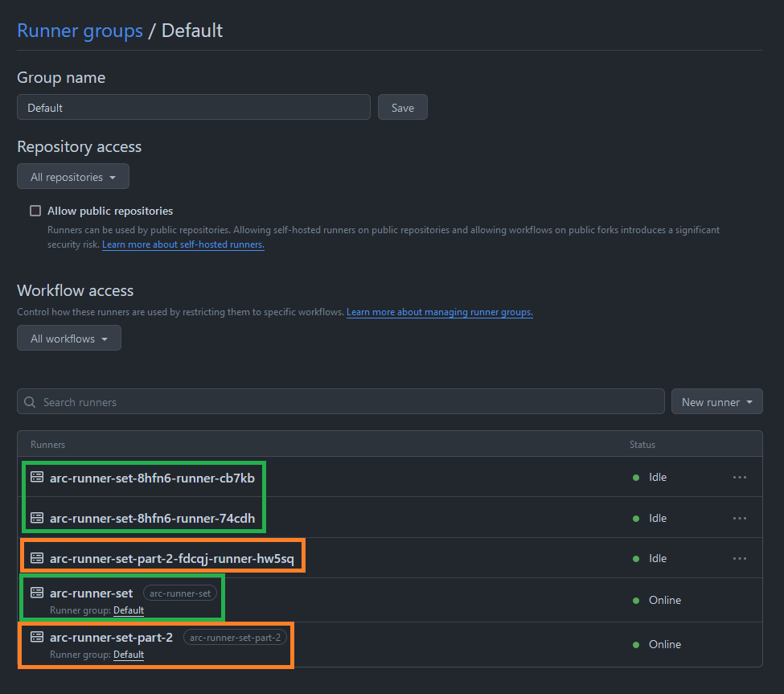Viewport: 784px width, 694px height.
Task: Open Learn more about self-hosted runners link
Action: coord(183,244)
